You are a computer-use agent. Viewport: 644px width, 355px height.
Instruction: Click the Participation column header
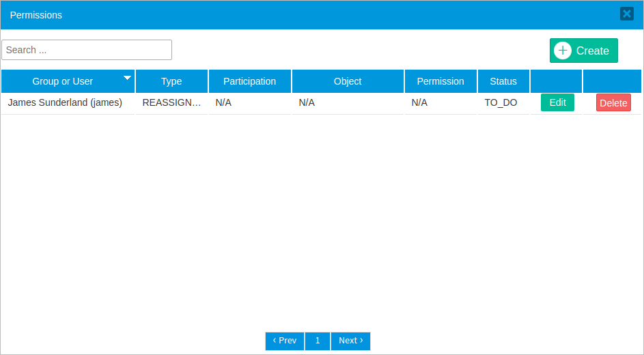250,81
